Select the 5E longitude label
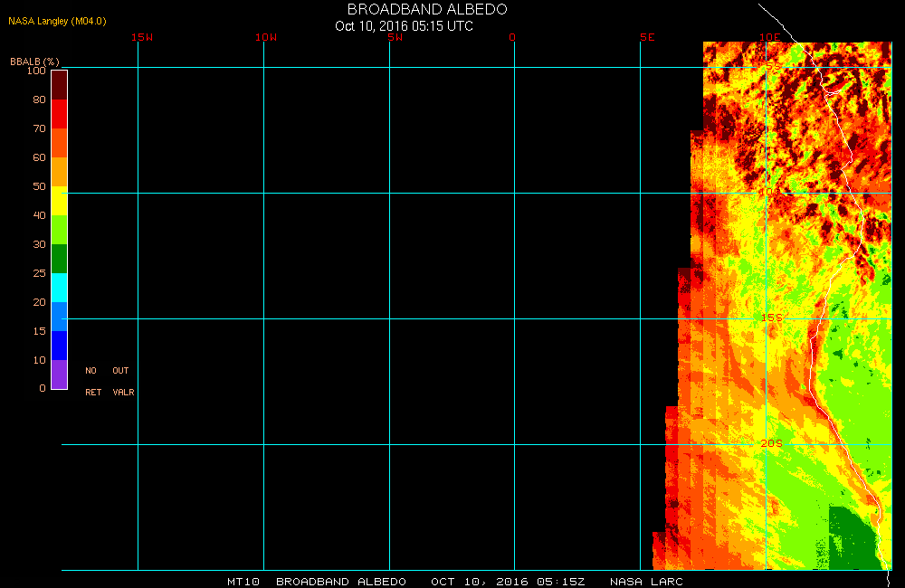Image resolution: width=905 pixels, height=588 pixels. (x=646, y=37)
